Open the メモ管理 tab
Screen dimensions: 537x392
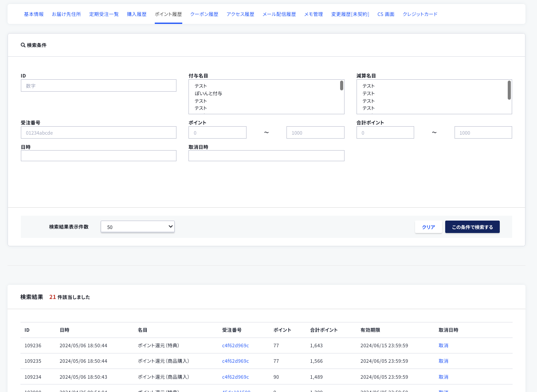[x=314, y=14]
